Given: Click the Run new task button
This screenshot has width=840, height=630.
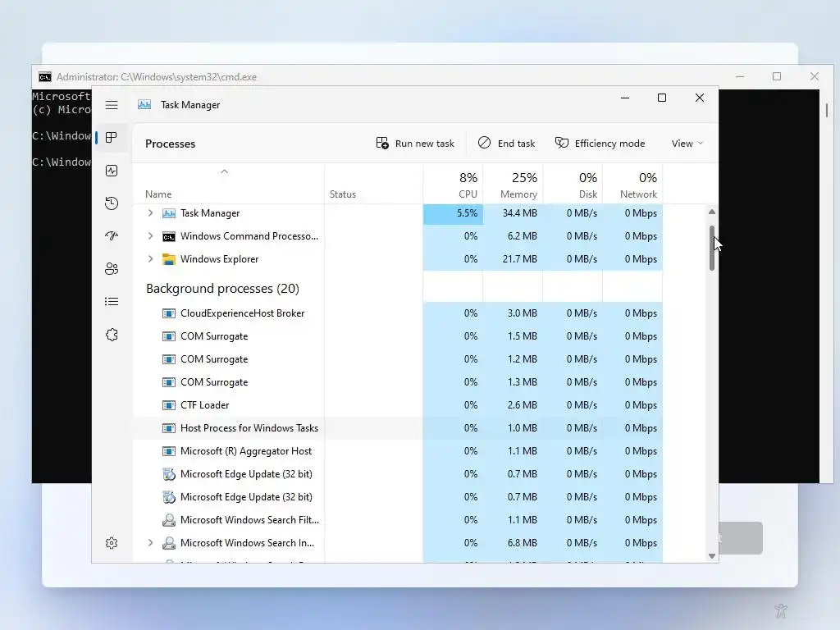Looking at the screenshot, I should coord(415,143).
